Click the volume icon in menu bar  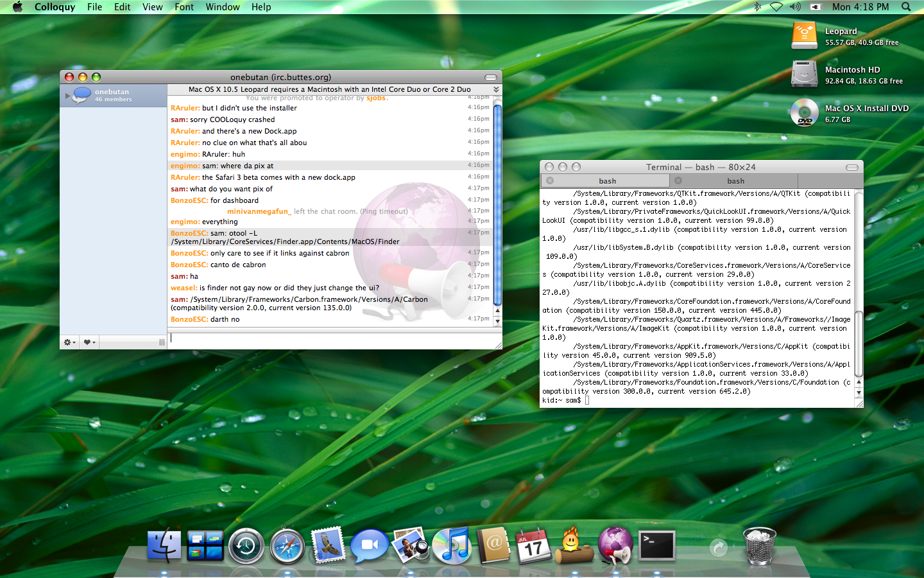click(x=796, y=7)
